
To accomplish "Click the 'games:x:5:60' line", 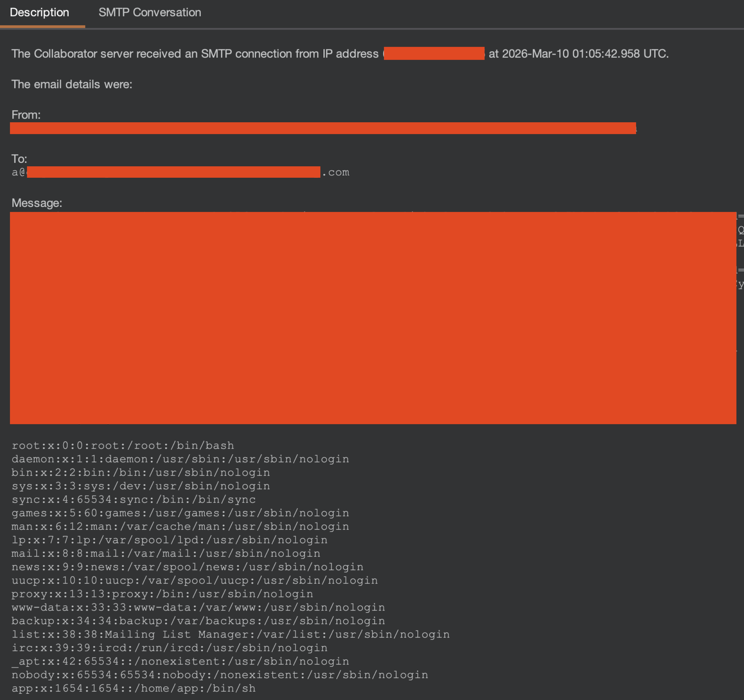I will pyautogui.click(x=180, y=513).
